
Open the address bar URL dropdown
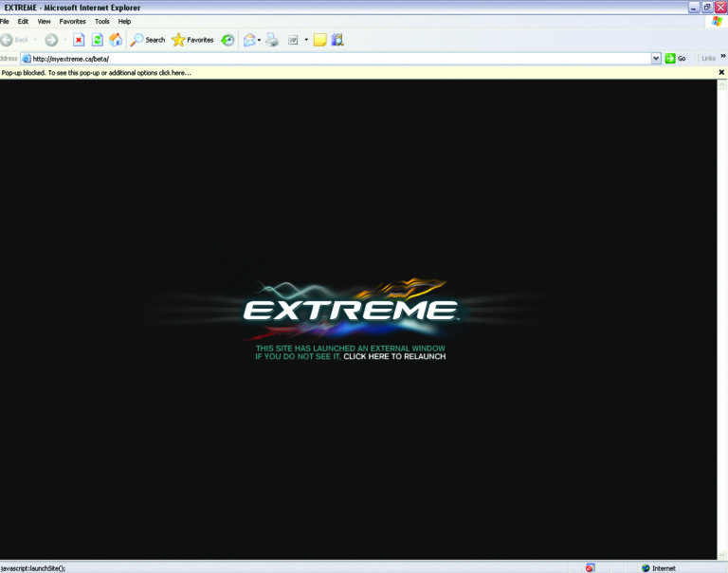point(656,59)
